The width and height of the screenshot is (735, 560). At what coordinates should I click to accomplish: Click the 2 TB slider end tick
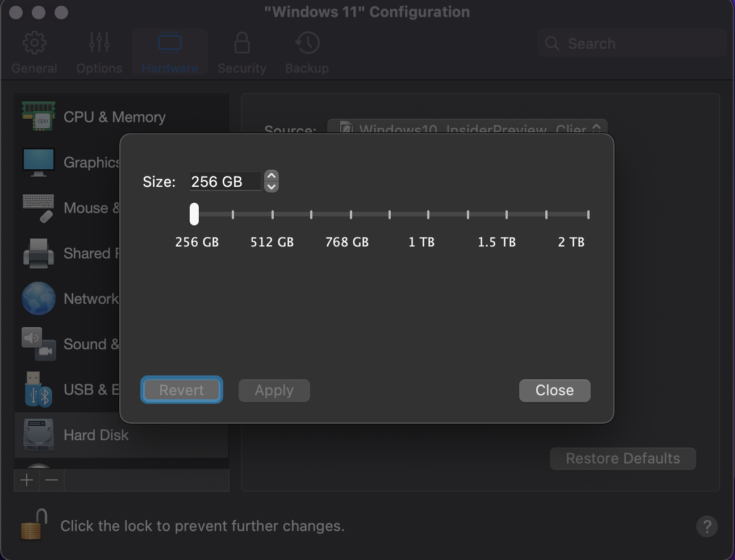click(x=588, y=215)
